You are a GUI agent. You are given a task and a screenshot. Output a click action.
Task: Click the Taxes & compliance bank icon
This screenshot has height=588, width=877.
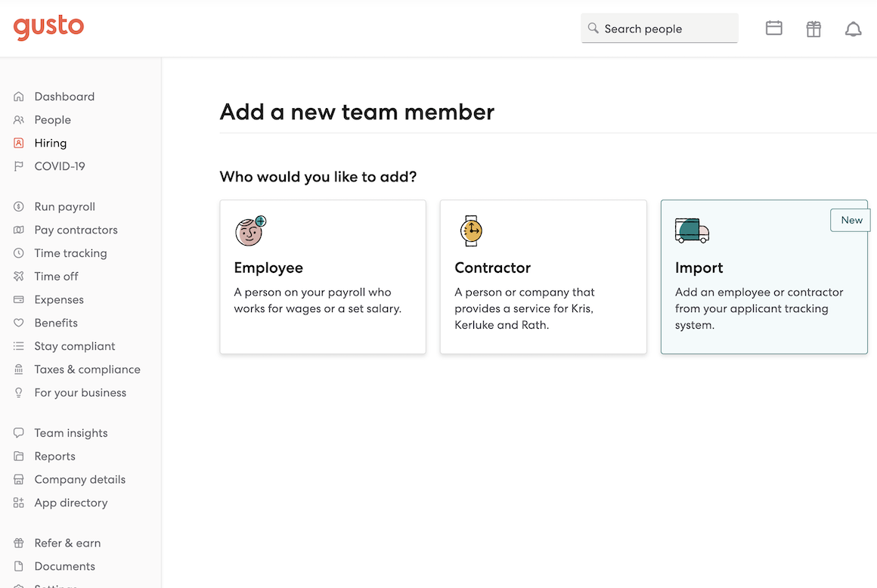pos(18,370)
